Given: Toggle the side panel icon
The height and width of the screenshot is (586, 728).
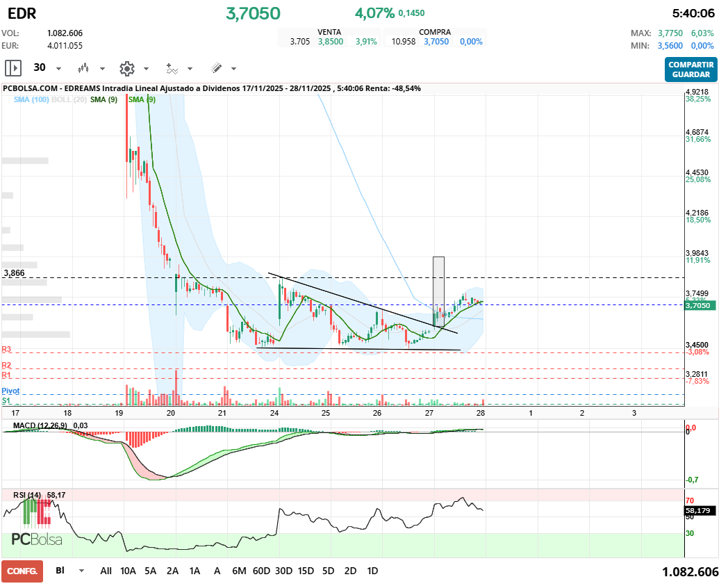Looking at the screenshot, I should (x=13, y=68).
